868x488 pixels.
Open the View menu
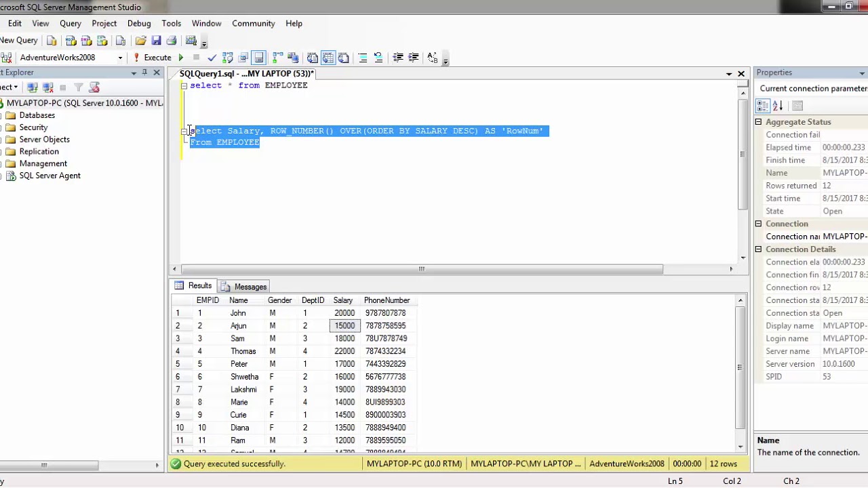[x=41, y=23]
